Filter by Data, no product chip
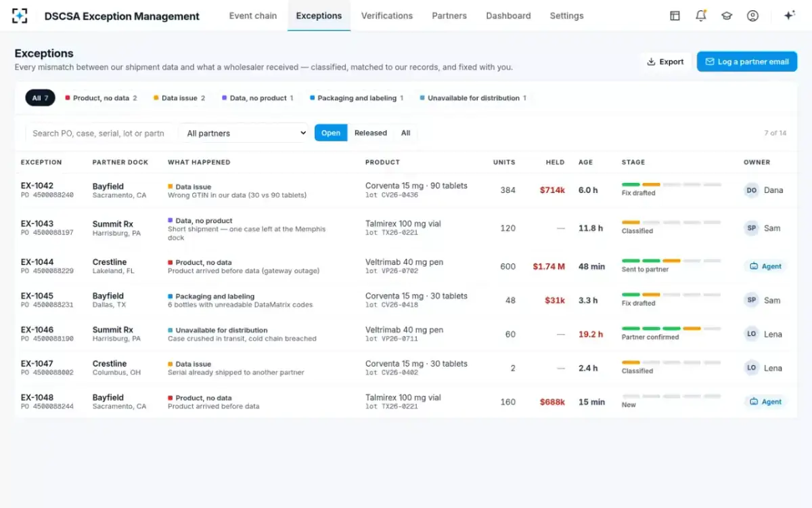 click(258, 98)
